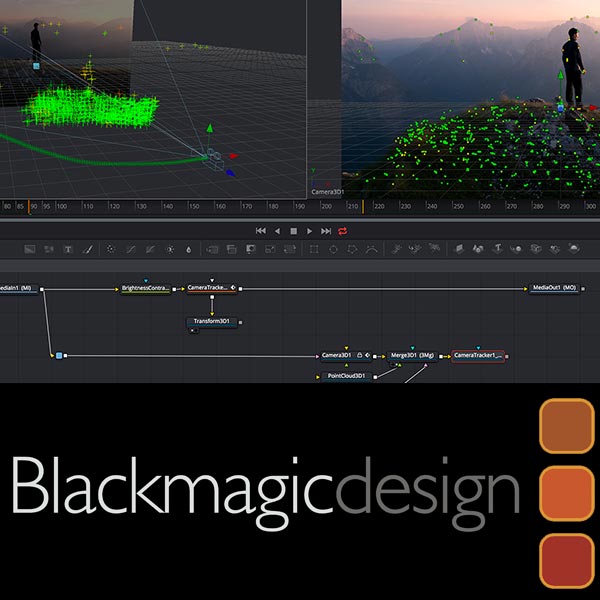Stop playback

293,231
